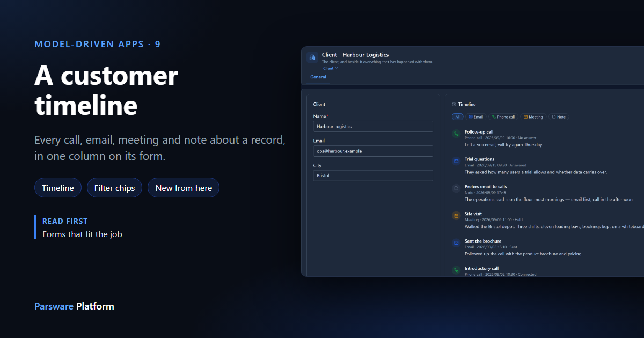Click the Timeline section heading
The width and height of the screenshot is (644, 338).
467,104
